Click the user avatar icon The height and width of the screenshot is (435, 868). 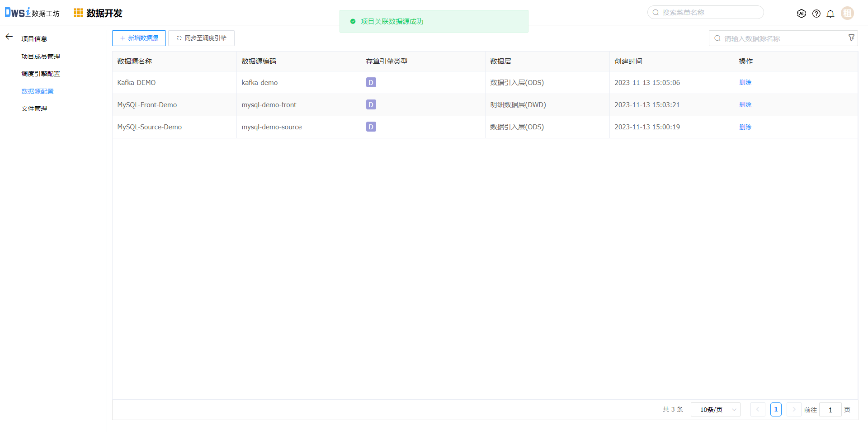click(x=847, y=13)
